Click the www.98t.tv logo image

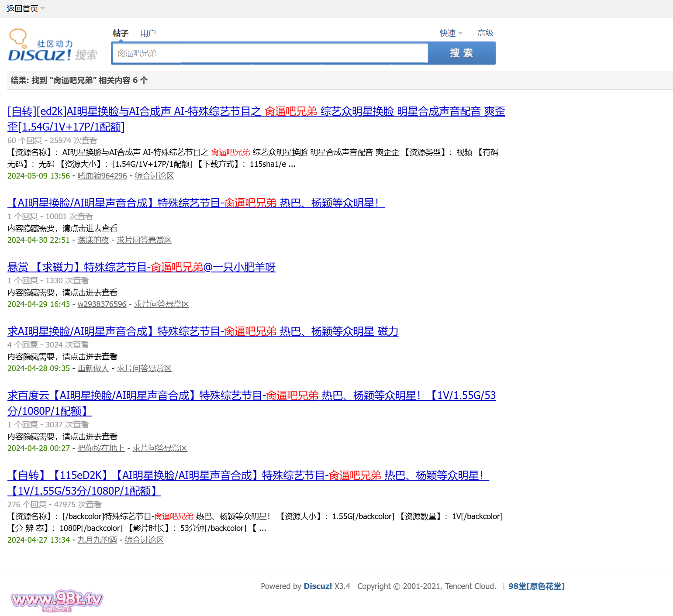(57, 601)
